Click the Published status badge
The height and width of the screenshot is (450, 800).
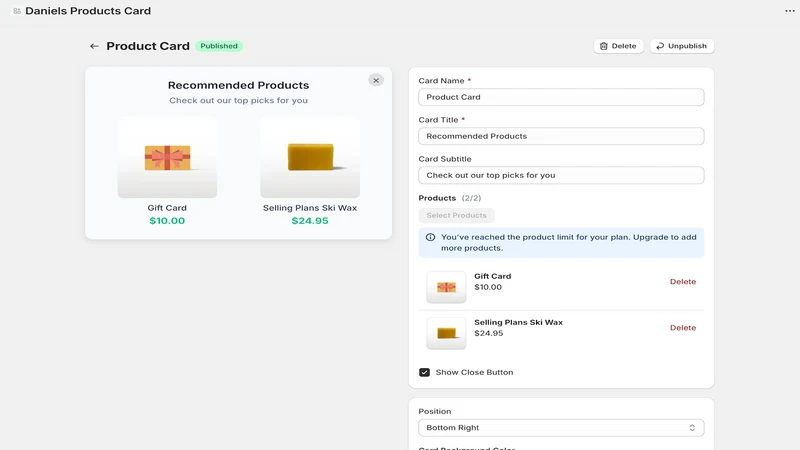219,46
